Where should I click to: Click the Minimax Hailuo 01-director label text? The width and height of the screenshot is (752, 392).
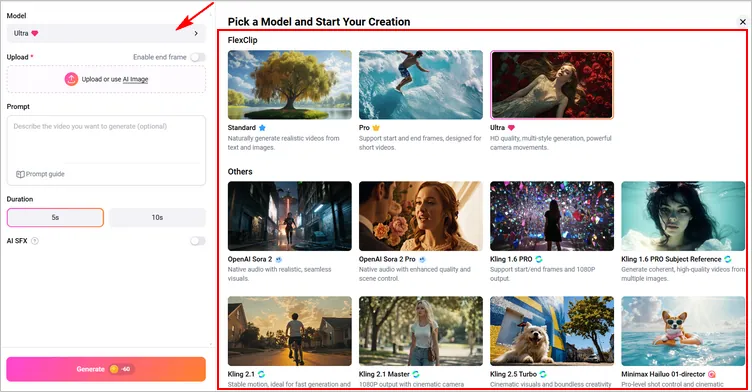click(x=663, y=374)
